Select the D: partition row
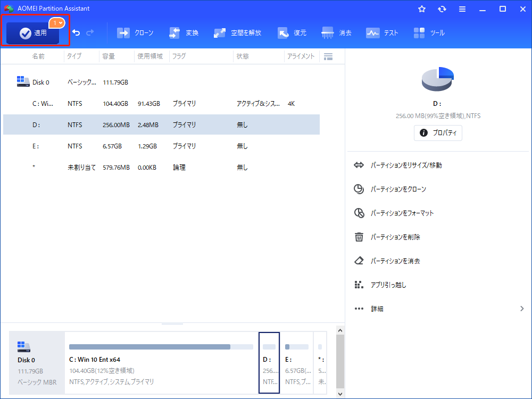The width and height of the screenshot is (532, 399). (x=162, y=124)
